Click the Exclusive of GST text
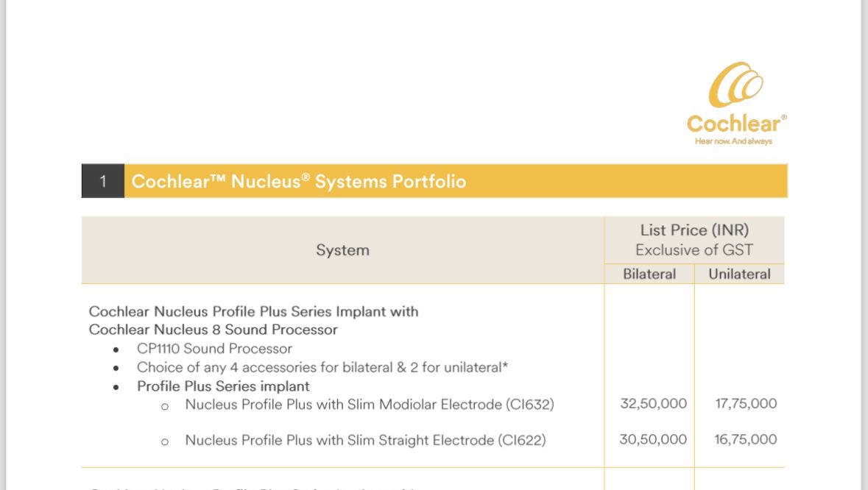 pyautogui.click(x=694, y=250)
